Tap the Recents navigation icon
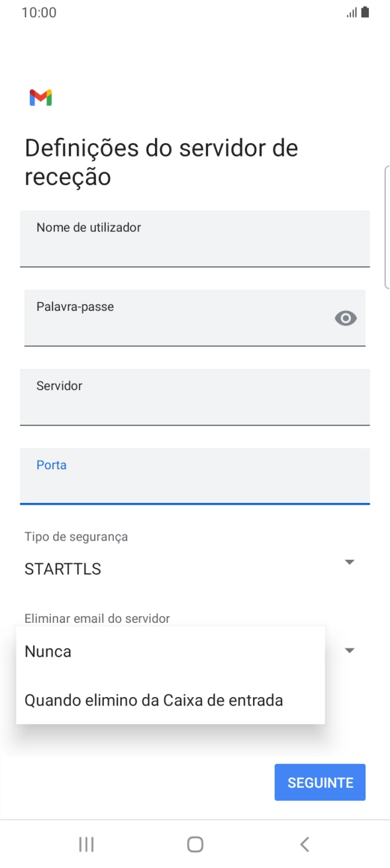This screenshot has height=868, width=390. pos(86,844)
